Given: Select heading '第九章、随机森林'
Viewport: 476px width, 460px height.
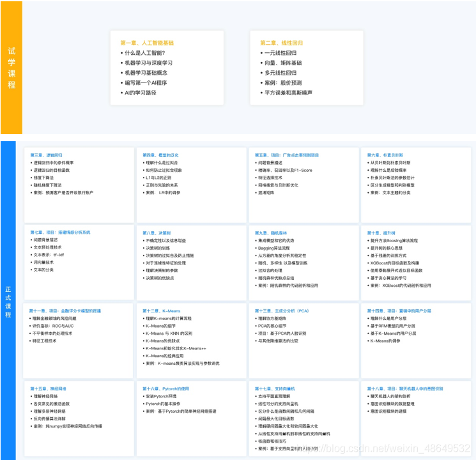Looking at the screenshot, I should (271, 233).
